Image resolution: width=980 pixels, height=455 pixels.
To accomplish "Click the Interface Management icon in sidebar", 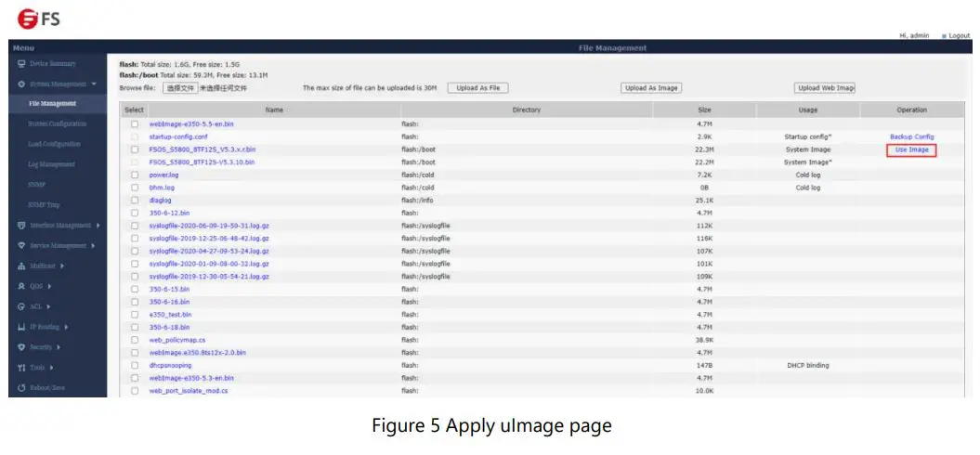I will [21, 225].
